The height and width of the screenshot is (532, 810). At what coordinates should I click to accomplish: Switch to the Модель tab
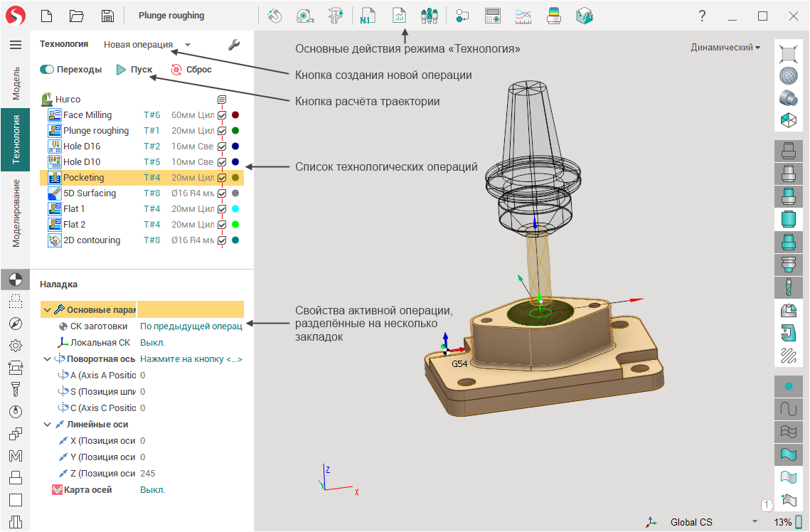coord(16,84)
